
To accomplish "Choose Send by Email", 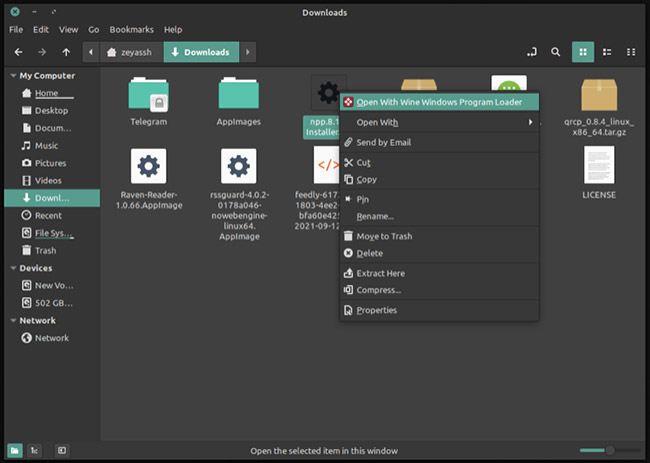I will click(439, 143).
